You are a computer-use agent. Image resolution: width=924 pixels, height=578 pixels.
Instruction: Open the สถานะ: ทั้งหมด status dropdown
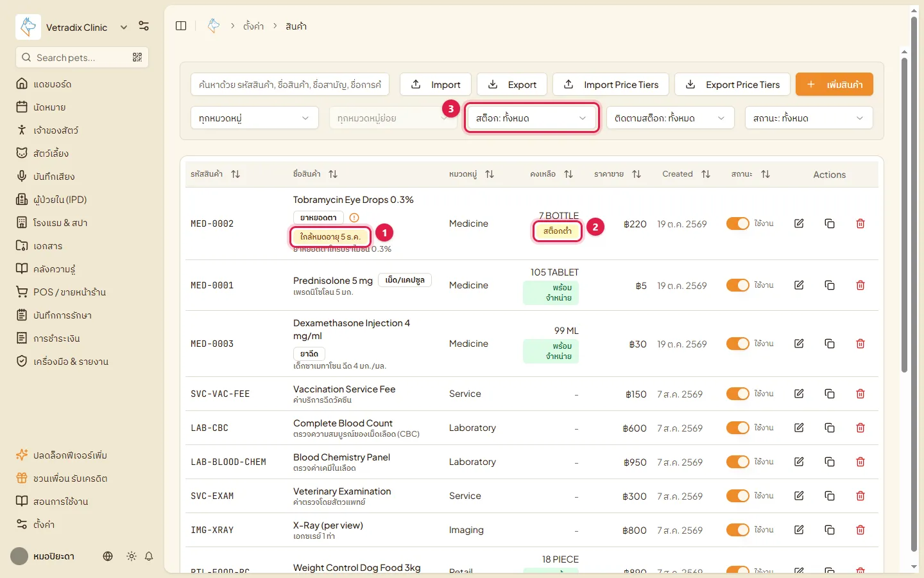coord(809,118)
